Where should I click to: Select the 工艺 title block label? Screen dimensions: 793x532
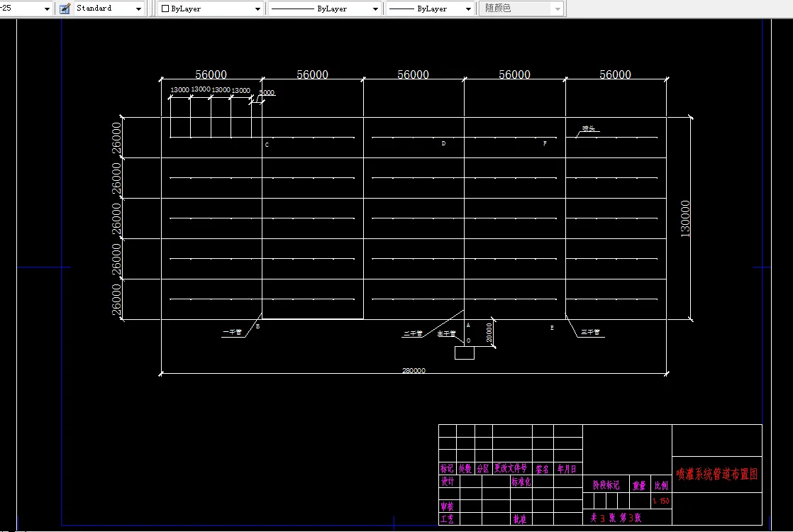[x=447, y=519]
